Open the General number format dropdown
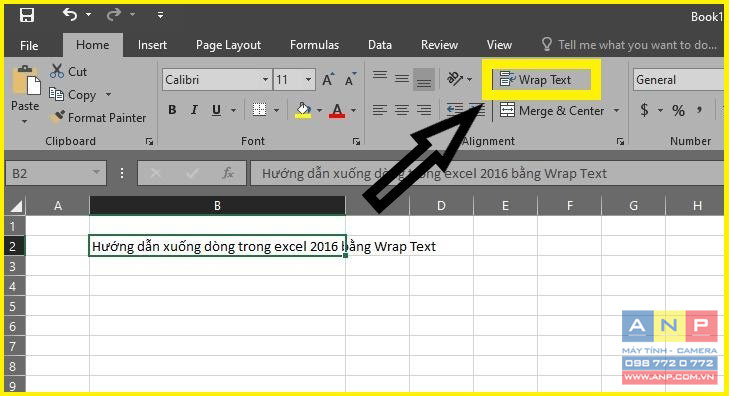729x396 pixels. point(679,80)
